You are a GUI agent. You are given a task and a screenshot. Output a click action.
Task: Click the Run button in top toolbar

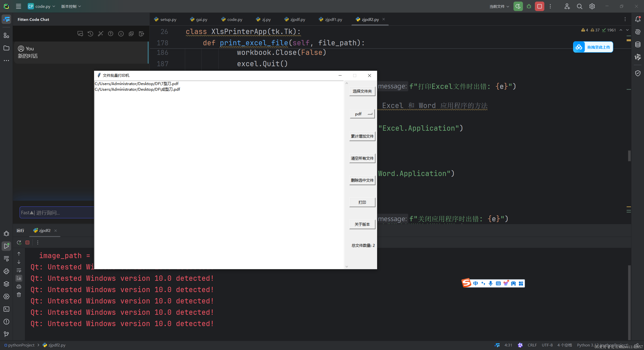pos(518,6)
